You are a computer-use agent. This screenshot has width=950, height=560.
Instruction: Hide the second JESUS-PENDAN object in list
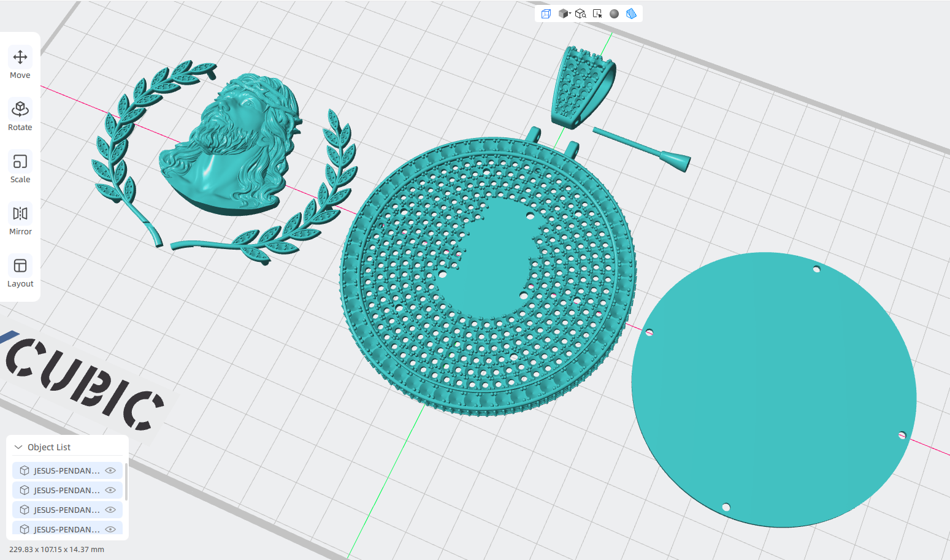[110, 490]
